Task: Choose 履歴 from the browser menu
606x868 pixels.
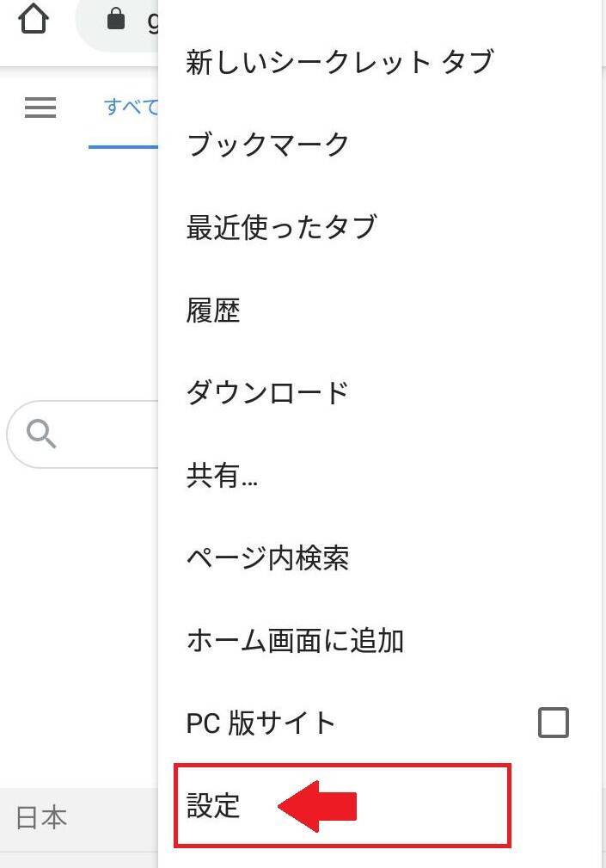Action: [x=213, y=310]
